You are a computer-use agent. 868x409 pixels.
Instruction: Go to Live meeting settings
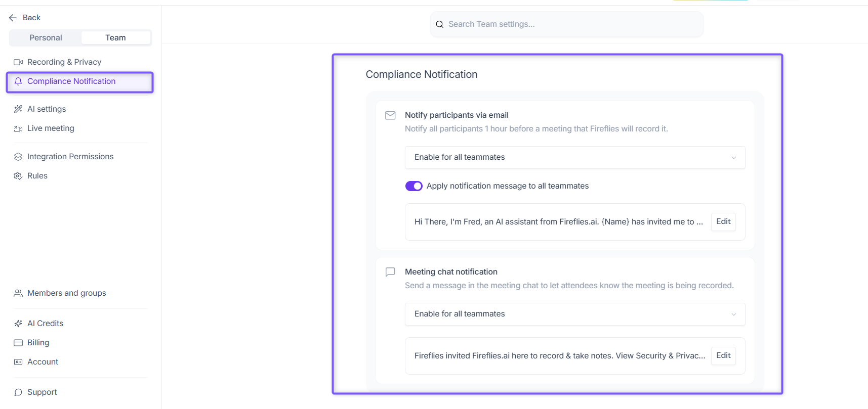(51, 128)
